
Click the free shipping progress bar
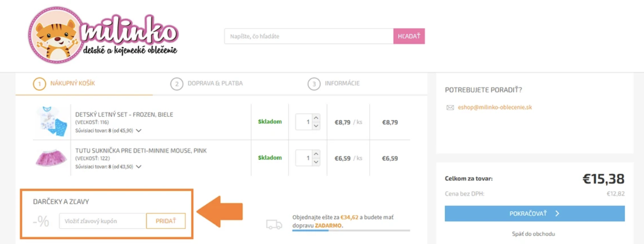tap(351, 230)
